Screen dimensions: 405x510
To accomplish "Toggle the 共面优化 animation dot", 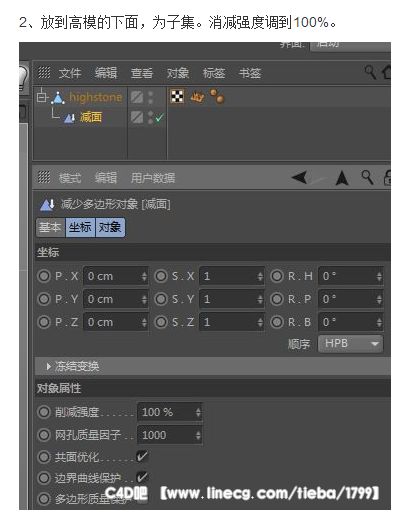I will pos(44,456).
